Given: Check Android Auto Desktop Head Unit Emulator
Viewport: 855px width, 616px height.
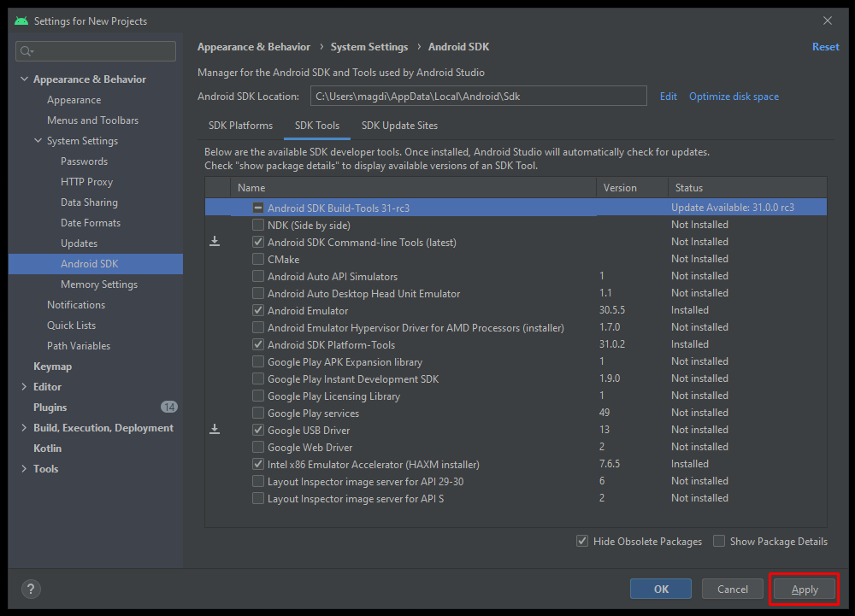Looking at the screenshot, I should tap(258, 293).
